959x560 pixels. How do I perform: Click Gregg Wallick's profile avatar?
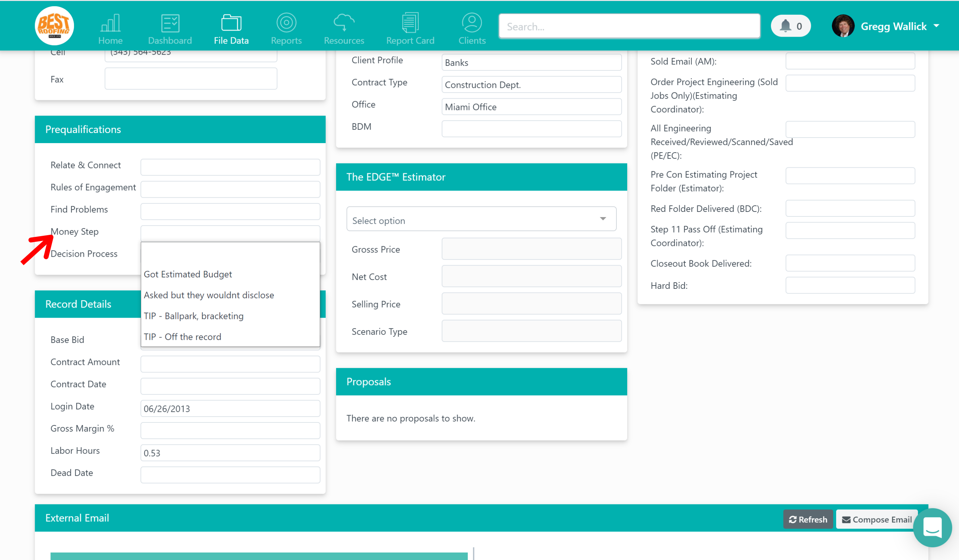click(x=843, y=26)
